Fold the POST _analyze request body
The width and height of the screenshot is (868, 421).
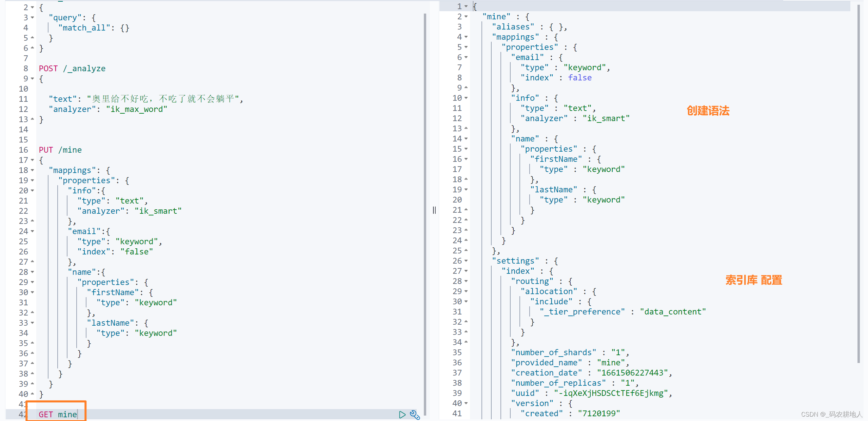click(33, 79)
